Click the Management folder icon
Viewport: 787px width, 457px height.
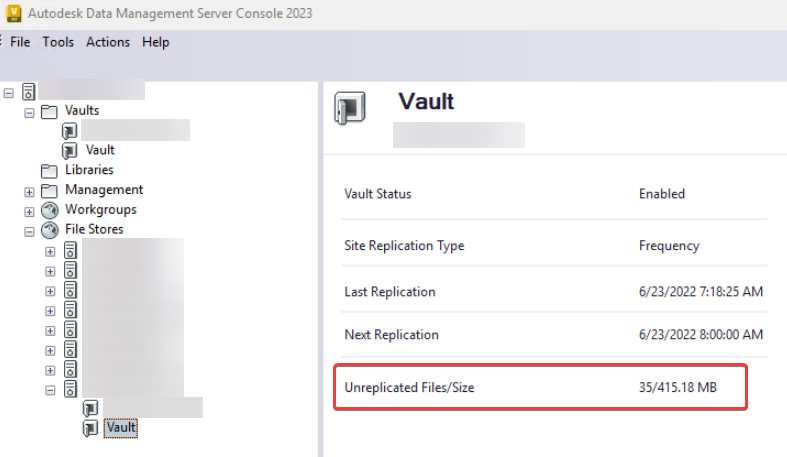49,190
